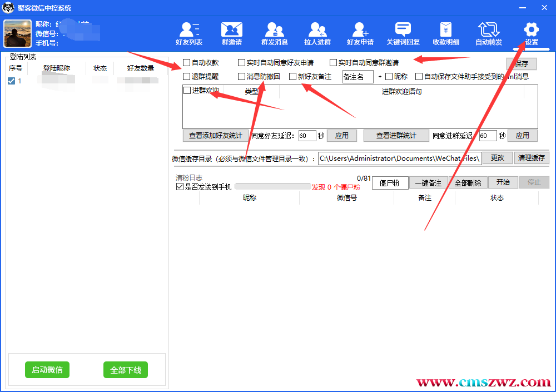
Task: Open the 收款明细 payment details icon
Action: pos(446,33)
